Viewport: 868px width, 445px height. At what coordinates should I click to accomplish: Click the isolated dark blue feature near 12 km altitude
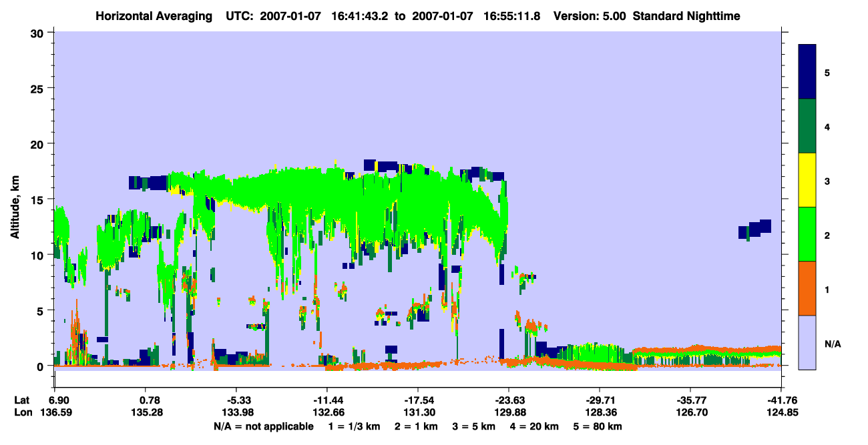[755, 230]
